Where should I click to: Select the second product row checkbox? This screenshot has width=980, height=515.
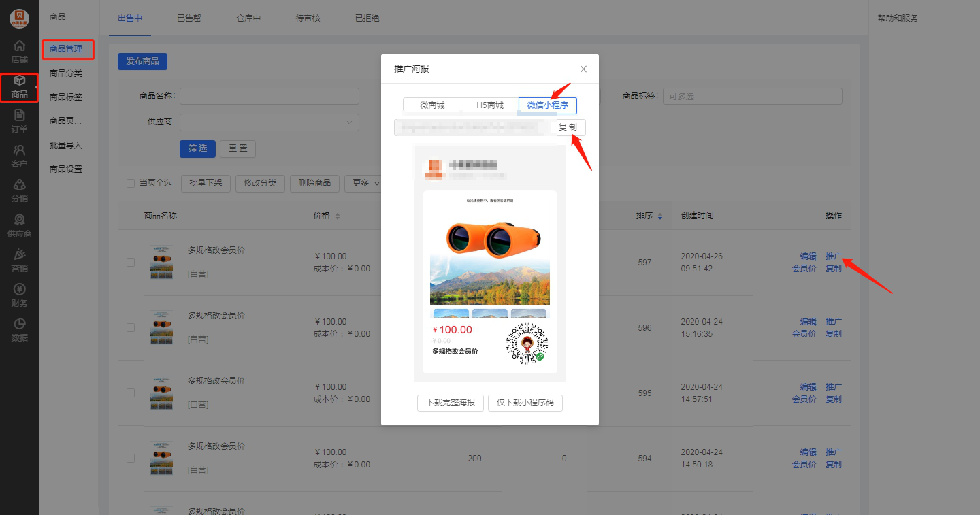[131, 327]
